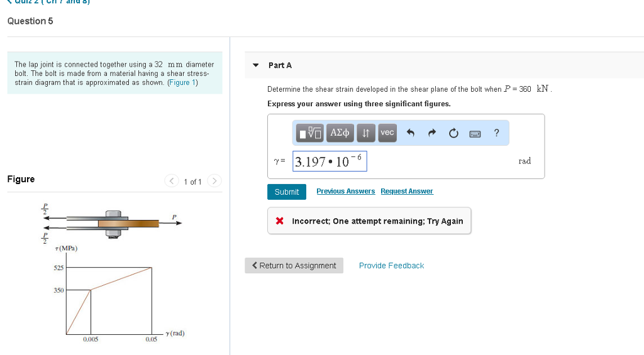
Task: Return to Assignment
Action: pyautogui.click(x=294, y=266)
